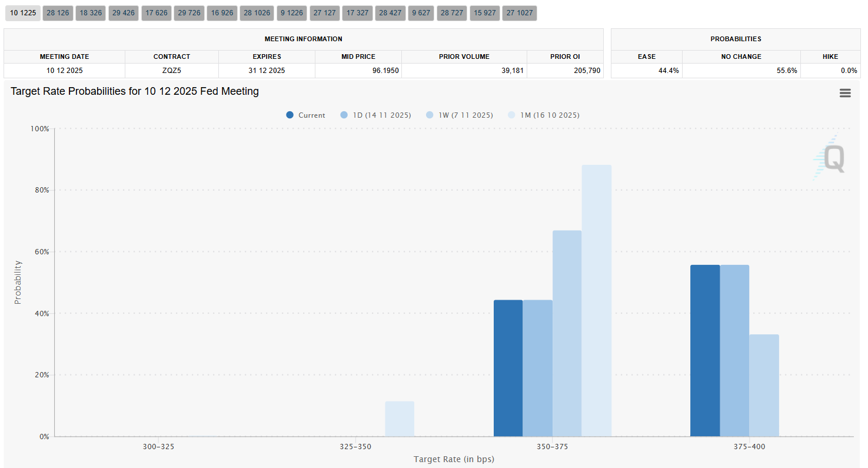868x468 pixels.
Task: Open the chart hamburger context menu
Action: pos(845,93)
